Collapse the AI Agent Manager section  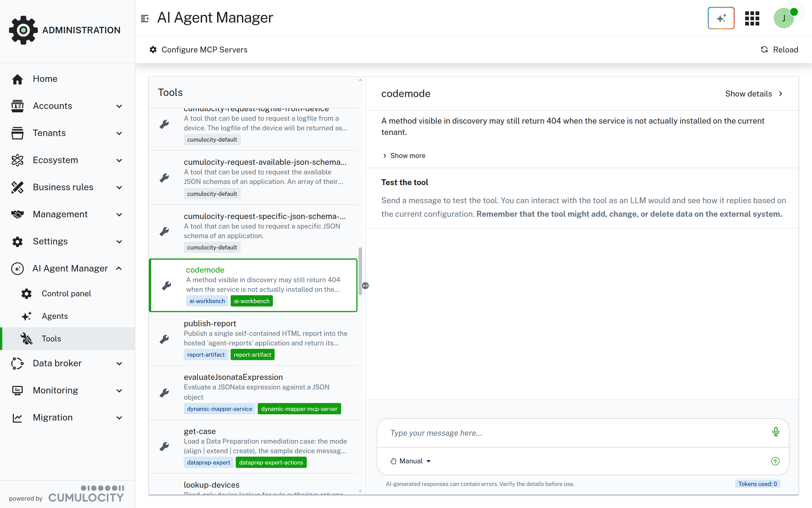(x=119, y=268)
